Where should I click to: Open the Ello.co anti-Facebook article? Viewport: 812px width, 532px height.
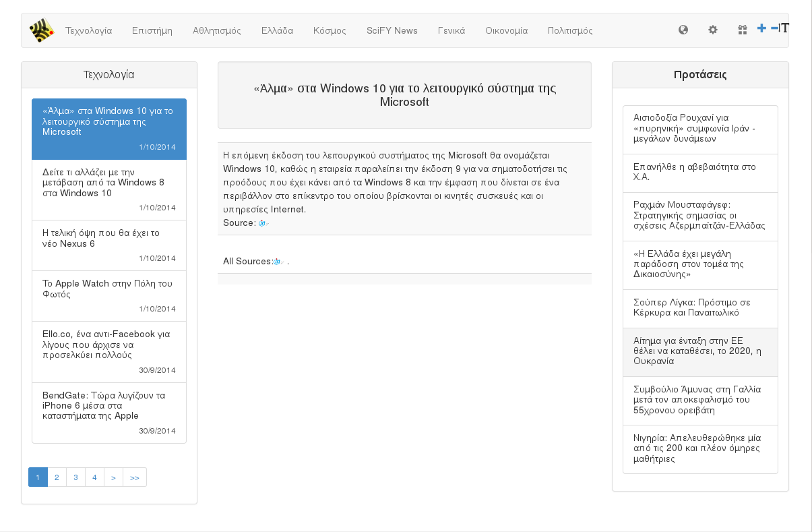[109, 352]
